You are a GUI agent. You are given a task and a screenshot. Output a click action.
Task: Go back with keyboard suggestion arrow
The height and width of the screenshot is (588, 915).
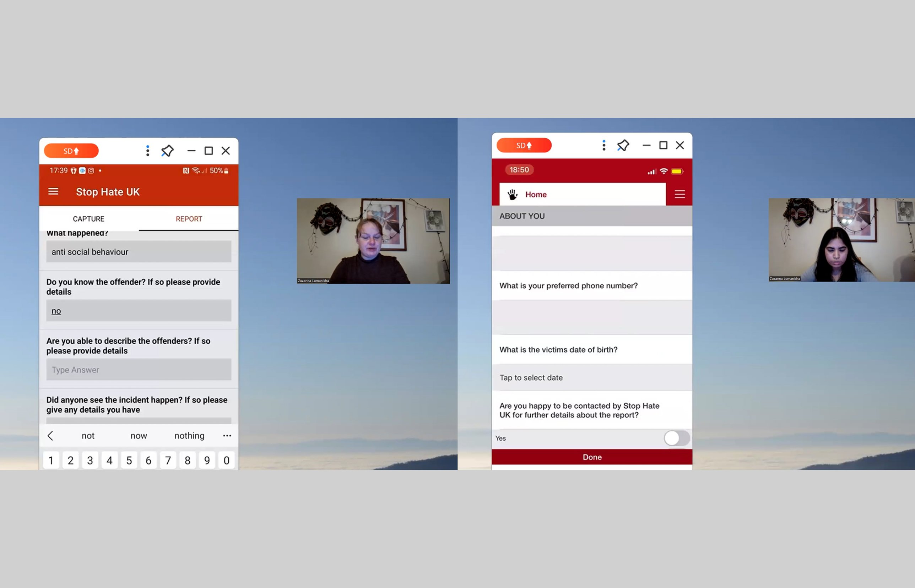coord(50,436)
